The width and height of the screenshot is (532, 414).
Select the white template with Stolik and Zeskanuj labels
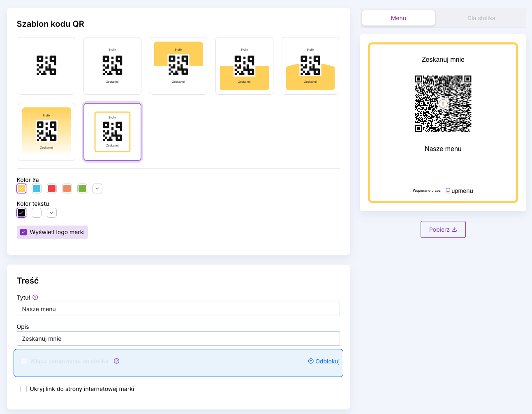112,66
